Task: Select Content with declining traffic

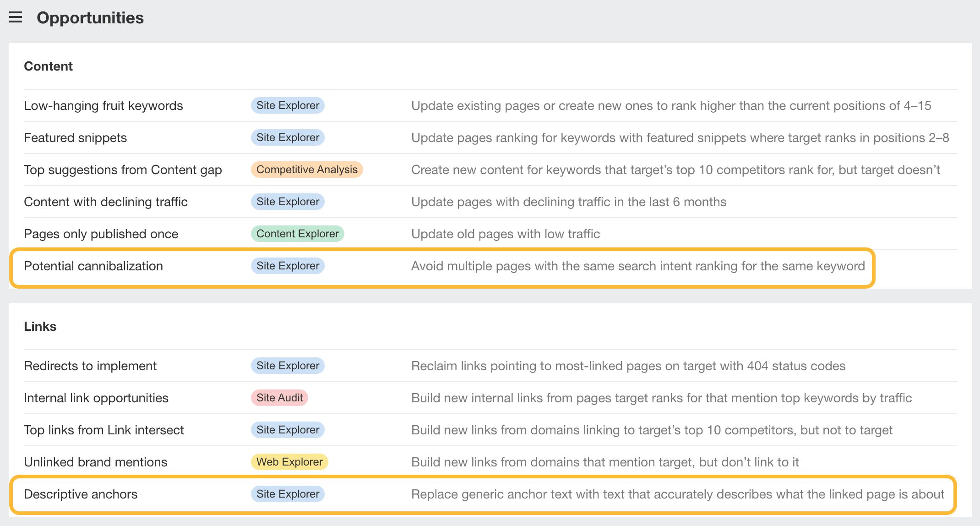Action: click(x=105, y=202)
